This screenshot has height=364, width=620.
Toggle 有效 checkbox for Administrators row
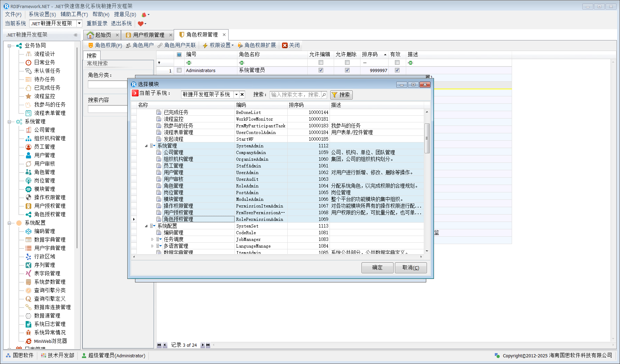397,70
